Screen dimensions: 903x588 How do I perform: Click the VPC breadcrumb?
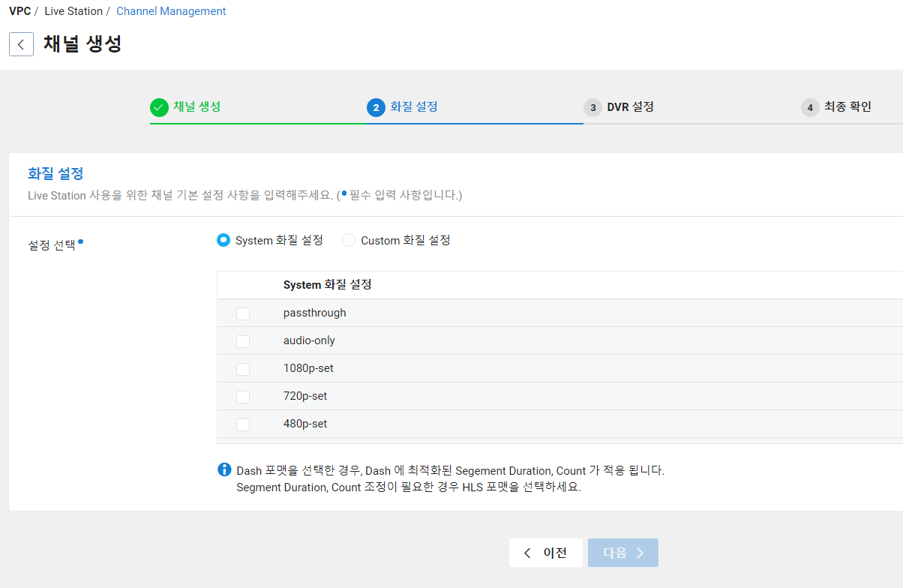(19, 11)
